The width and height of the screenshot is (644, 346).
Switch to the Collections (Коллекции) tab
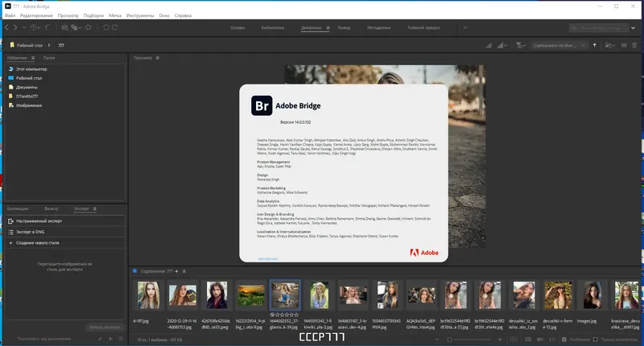coord(18,209)
